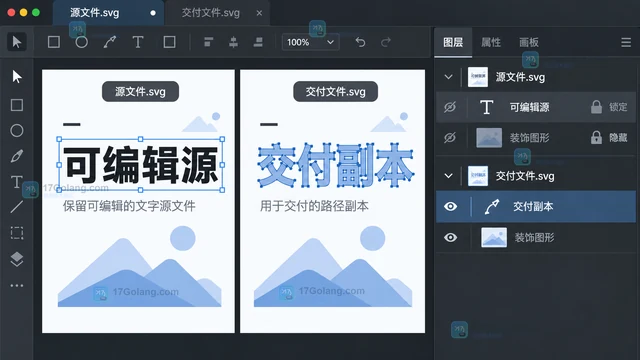The width and height of the screenshot is (640, 360).
Task: Open the layers stack tool in sidebar
Action: click(17, 259)
